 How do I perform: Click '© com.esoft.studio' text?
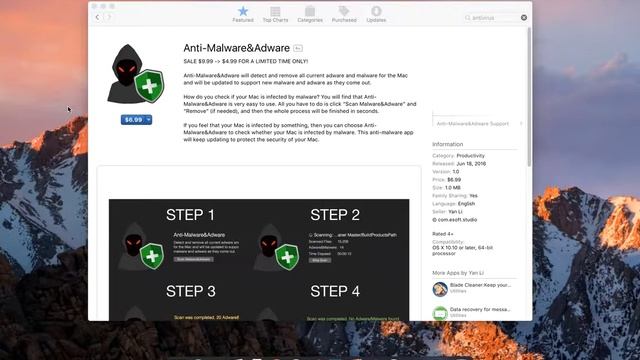click(455, 220)
